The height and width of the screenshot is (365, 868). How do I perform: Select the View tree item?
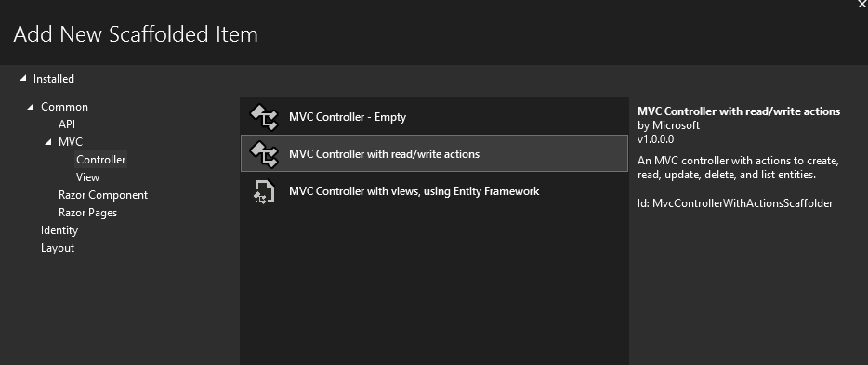pyautogui.click(x=87, y=177)
